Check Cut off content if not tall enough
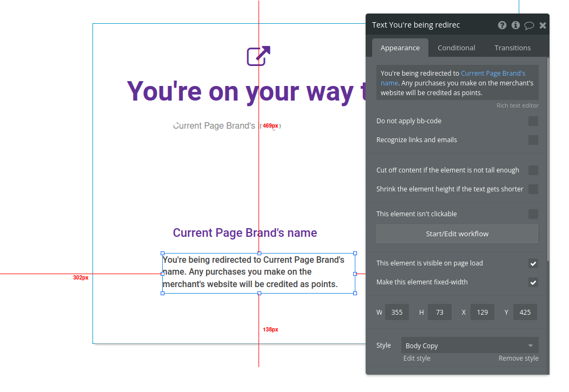 533,170
